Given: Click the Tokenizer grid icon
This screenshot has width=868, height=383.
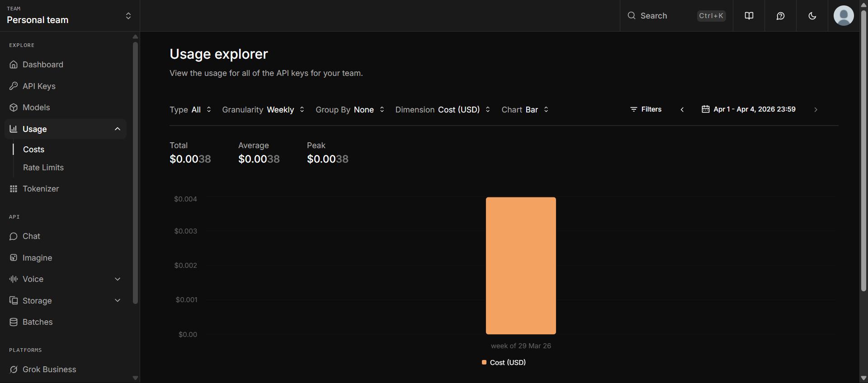Looking at the screenshot, I should [14, 189].
